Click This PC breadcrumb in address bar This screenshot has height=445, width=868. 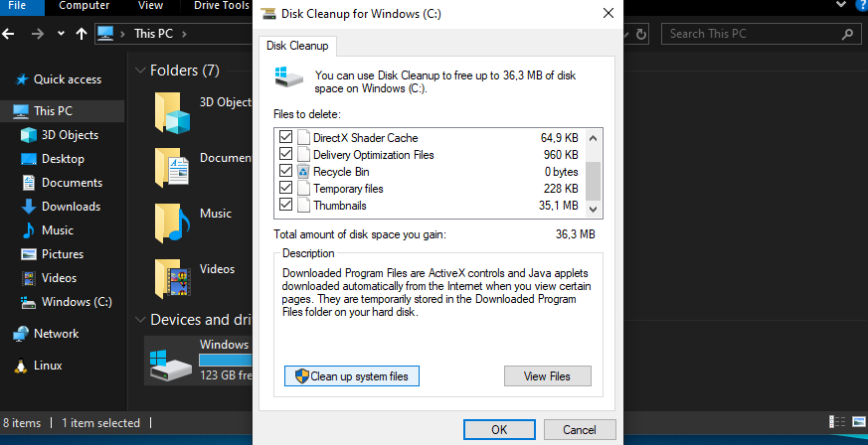coord(153,34)
